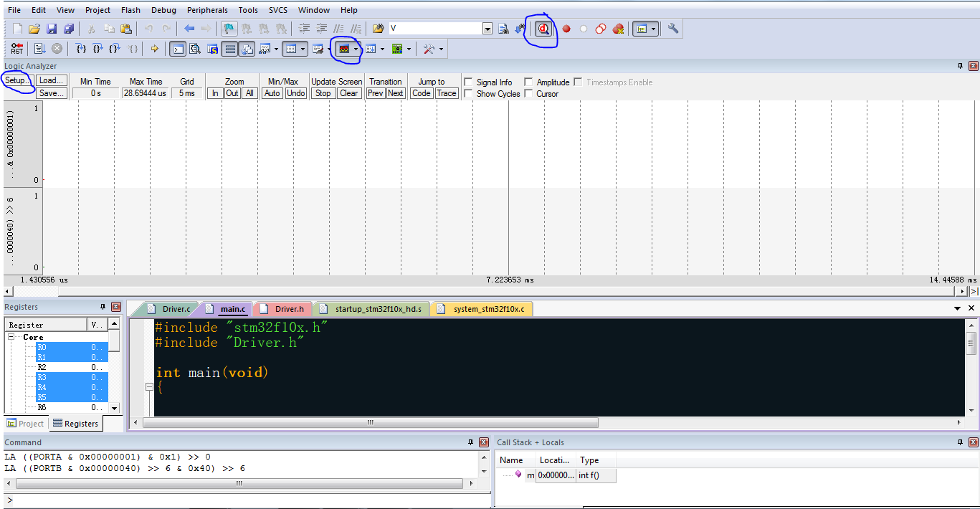Open the Toolbox using the wrench icon
This screenshot has height=509, width=980.
[429, 49]
